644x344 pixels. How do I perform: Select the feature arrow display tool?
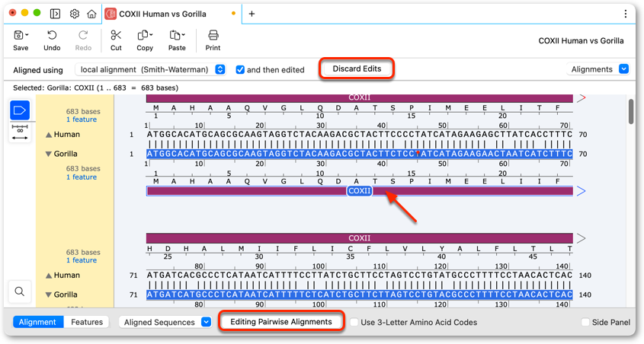click(x=20, y=110)
